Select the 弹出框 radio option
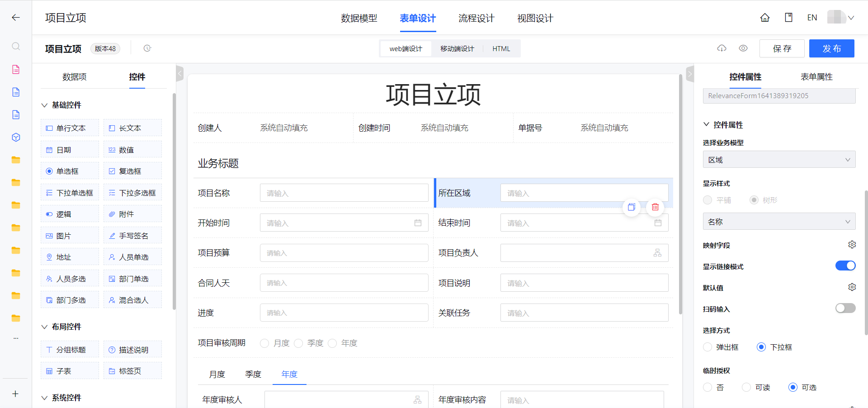The height and width of the screenshot is (408, 868). (708, 347)
